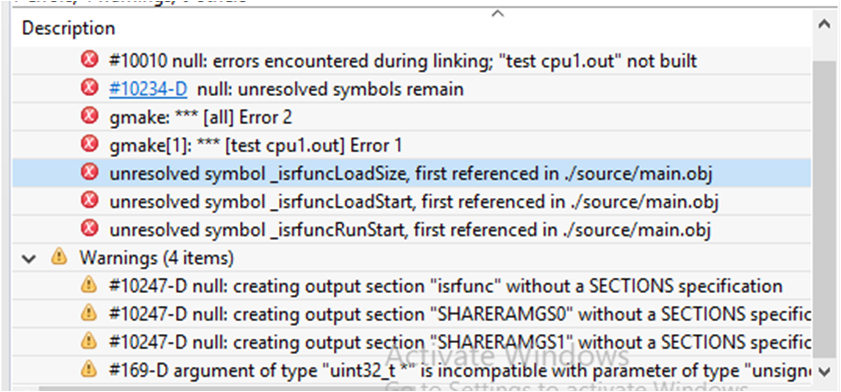Viewport: 841px width, 392px height.
Task: Select the SHAREDRAMGS1 output section warning row
Action: [x=411, y=341]
